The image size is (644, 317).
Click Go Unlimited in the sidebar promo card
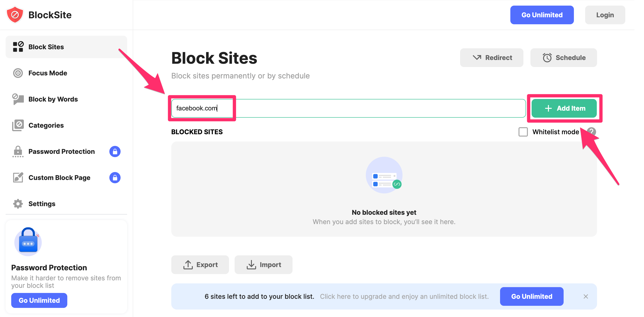tap(39, 300)
